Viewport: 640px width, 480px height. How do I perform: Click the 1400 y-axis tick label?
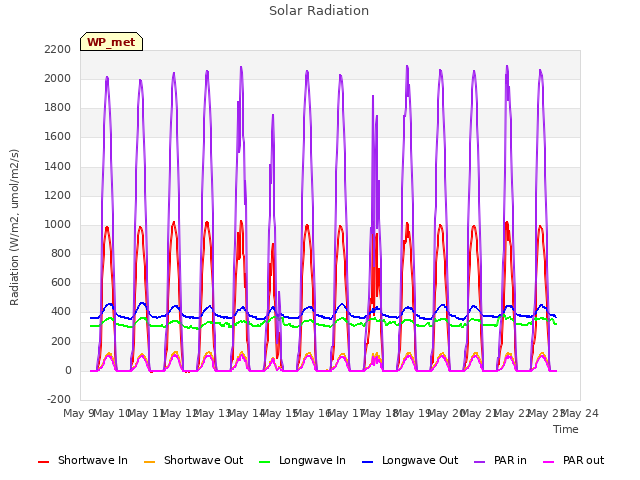point(58,166)
